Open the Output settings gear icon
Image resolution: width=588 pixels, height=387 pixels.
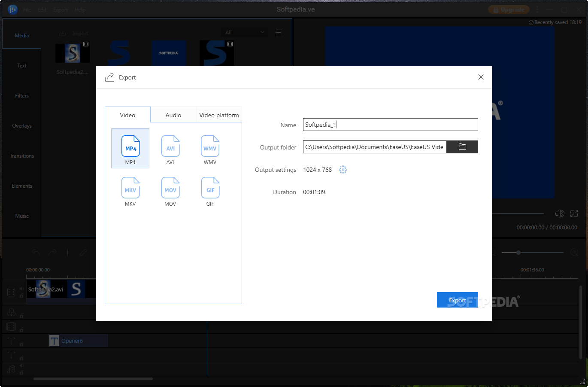342,169
